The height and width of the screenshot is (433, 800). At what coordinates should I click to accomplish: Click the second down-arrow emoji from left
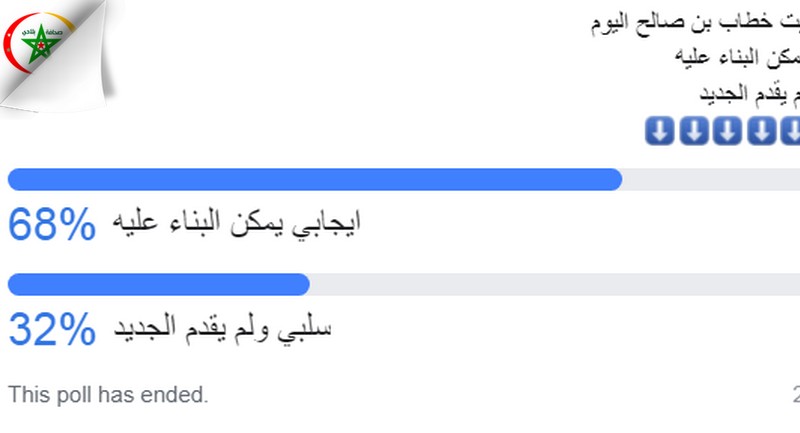[692, 130]
